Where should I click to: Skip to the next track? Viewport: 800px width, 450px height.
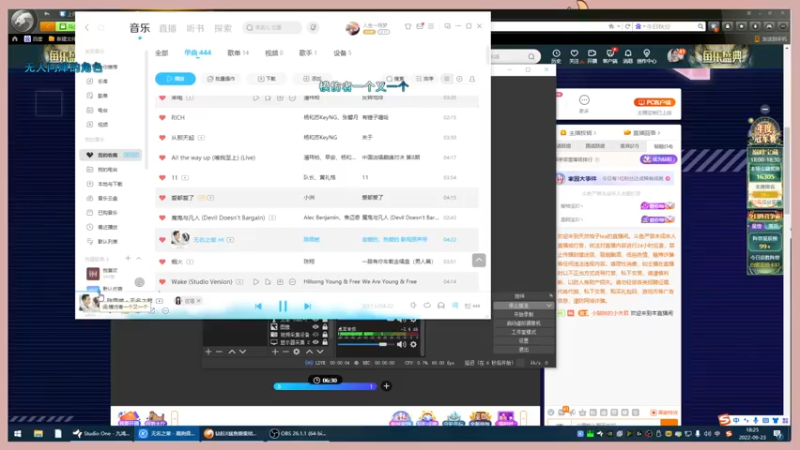(x=307, y=306)
